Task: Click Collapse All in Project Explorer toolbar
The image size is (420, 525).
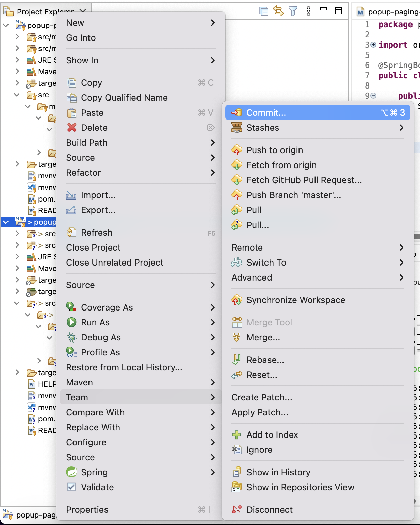Action: [x=264, y=11]
